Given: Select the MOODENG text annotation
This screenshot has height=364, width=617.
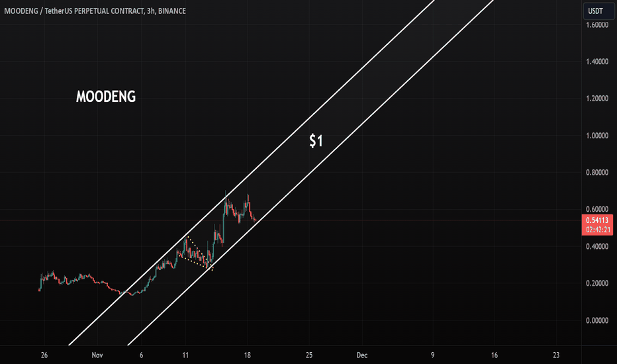Looking at the screenshot, I should point(106,97).
